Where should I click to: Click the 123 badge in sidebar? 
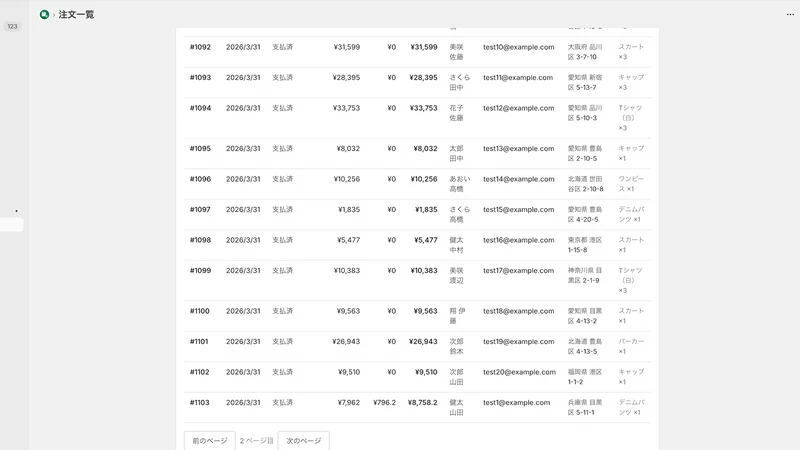[12, 27]
